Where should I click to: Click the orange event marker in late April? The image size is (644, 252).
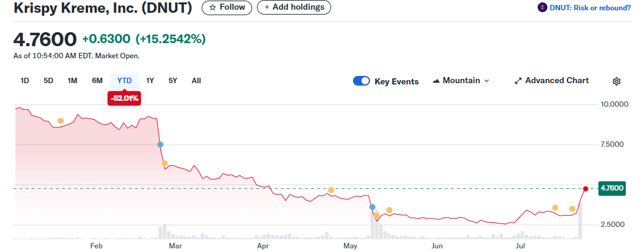[331, 190]
